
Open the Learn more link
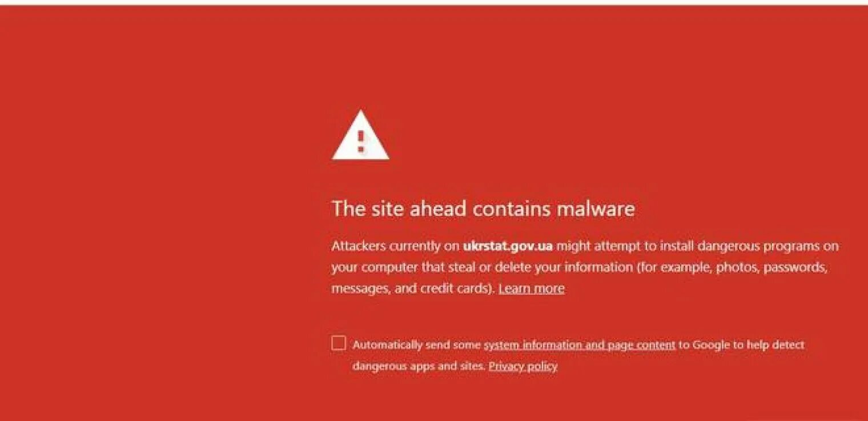click(x=531, y=288)
